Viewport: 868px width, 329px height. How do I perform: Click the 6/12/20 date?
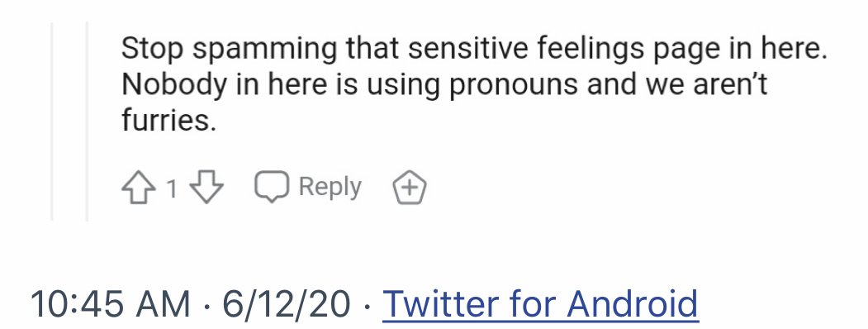pyautogui.click(x=287, y=303)
